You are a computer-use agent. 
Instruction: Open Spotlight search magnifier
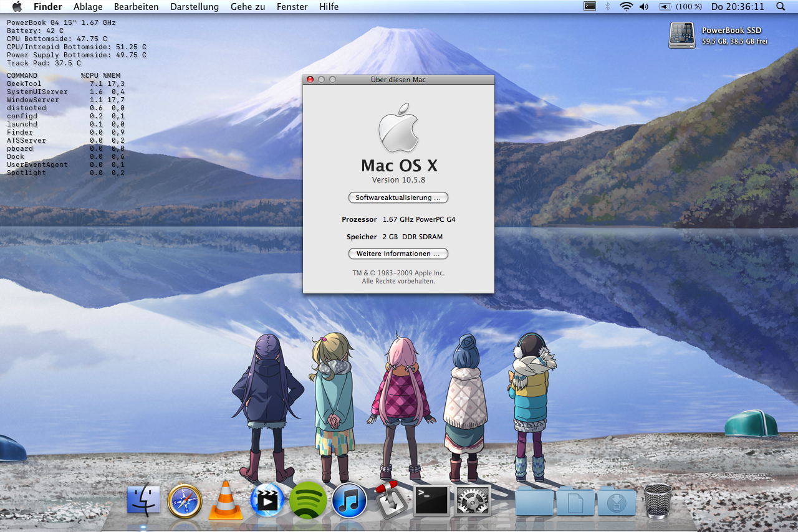click(781, 7)
